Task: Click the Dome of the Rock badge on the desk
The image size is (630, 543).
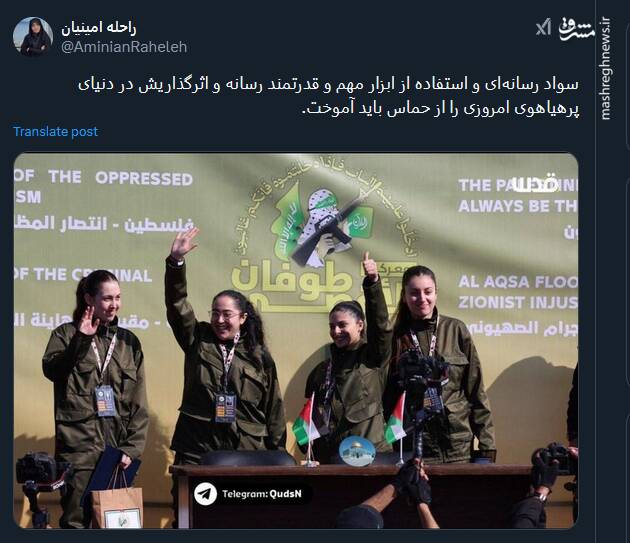Action: coord(357,451)
